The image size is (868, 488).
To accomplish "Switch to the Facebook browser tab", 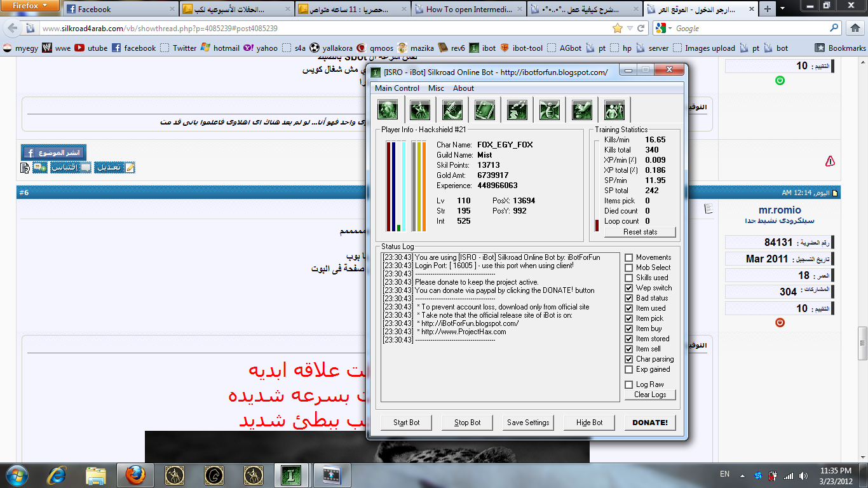I will (120, 9).
